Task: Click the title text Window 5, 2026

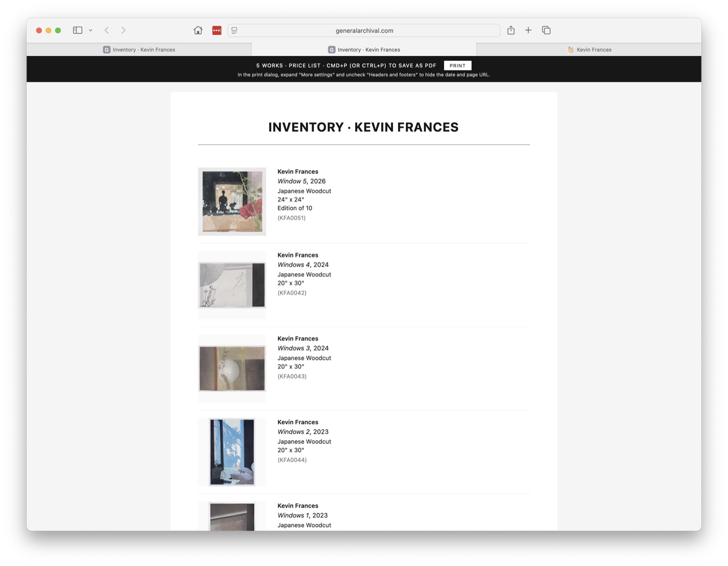Action: click(302, 181)
